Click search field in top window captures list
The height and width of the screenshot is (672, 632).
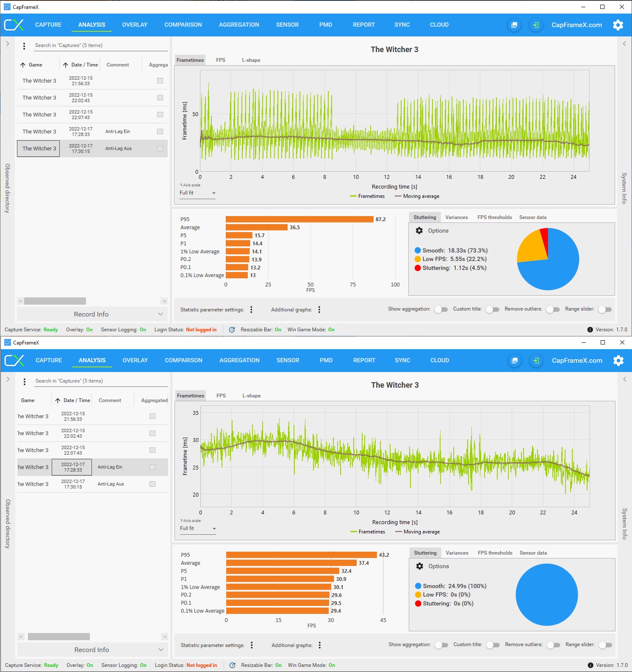tap(101, 46)
